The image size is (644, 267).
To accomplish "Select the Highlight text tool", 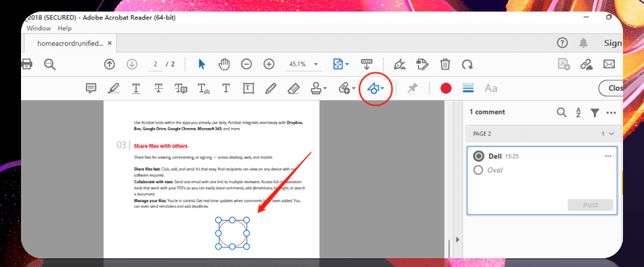I will (x=113, y=88).
